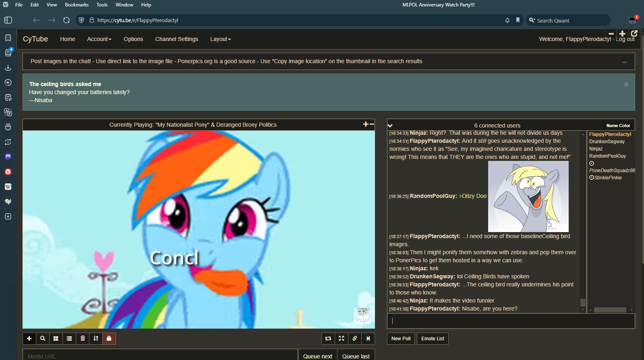Image resolution: width=644 pixels, height=360 pixels.
Task: Open the Reading List panel with badge
Action: point(8,53)
